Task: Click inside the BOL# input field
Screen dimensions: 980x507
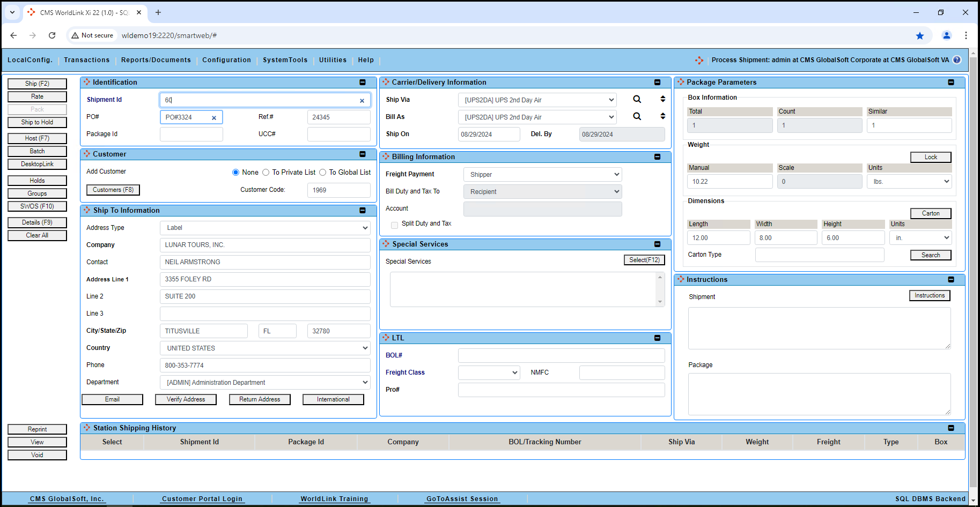Action: [561, 355]
